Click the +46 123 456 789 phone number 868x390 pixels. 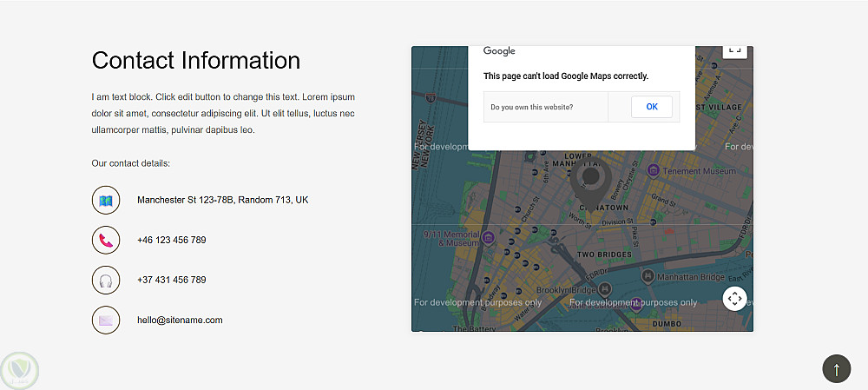(x=171, y=241)
